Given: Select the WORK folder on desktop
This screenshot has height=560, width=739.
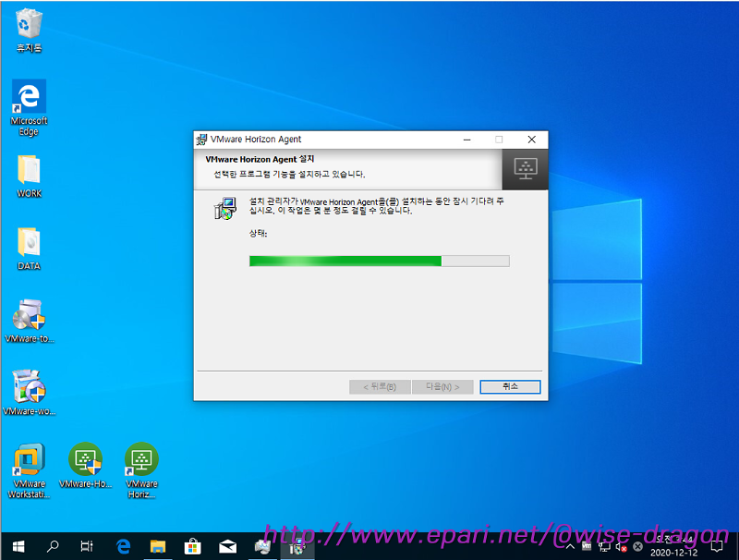Looking at the screenshot, I should click(x=29, y=177).
